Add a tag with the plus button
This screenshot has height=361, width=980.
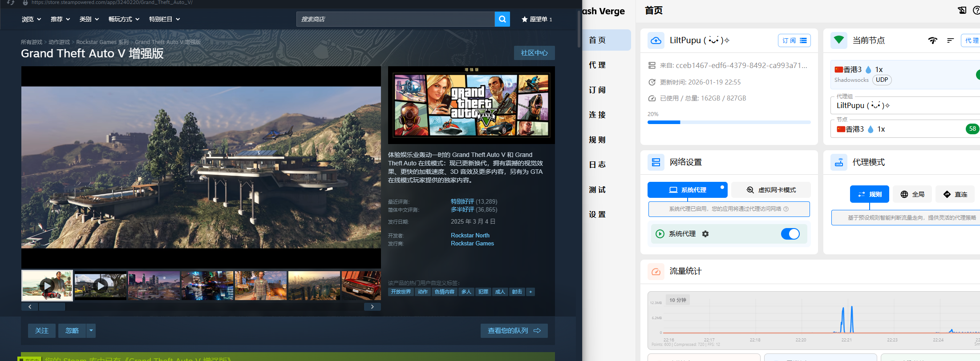(x=530, y=292)
